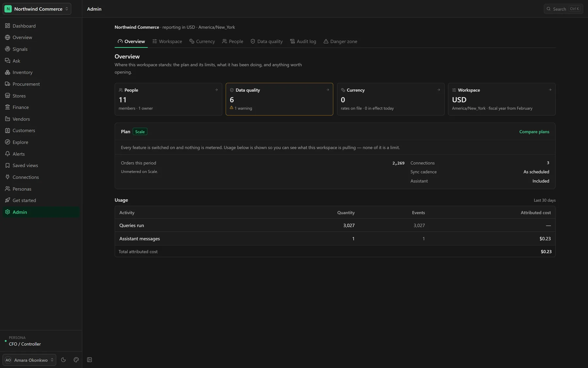Click the Northwind Commerce breadcrumb heading
The image size is (588, 368).
pos(137,27)
